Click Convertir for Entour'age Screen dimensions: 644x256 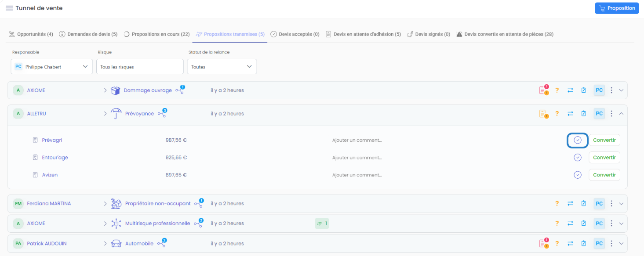pos(604,158)
